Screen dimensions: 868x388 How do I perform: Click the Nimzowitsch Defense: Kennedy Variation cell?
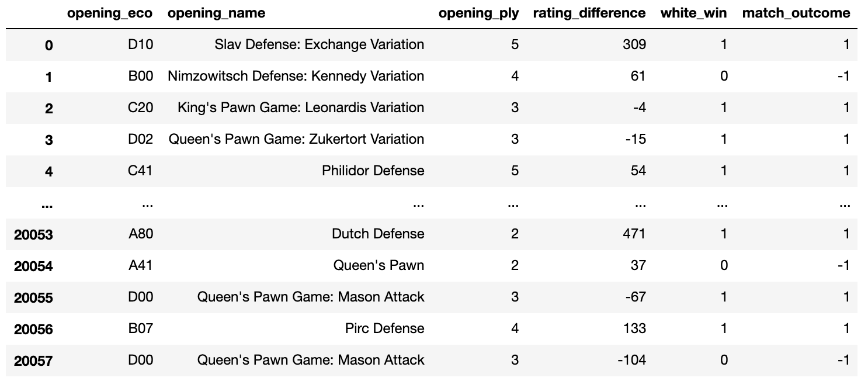pos(296,76)
